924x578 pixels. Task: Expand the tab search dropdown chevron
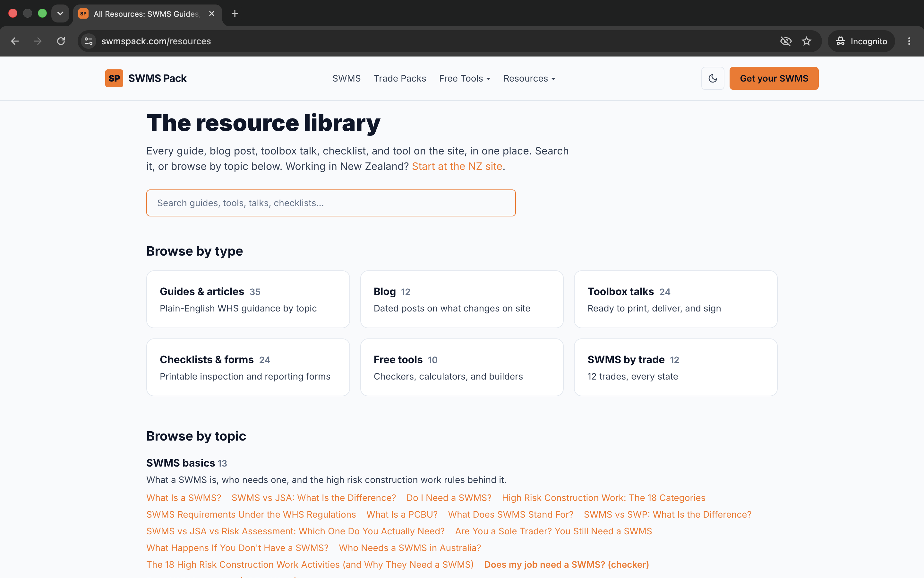(60, 14)
